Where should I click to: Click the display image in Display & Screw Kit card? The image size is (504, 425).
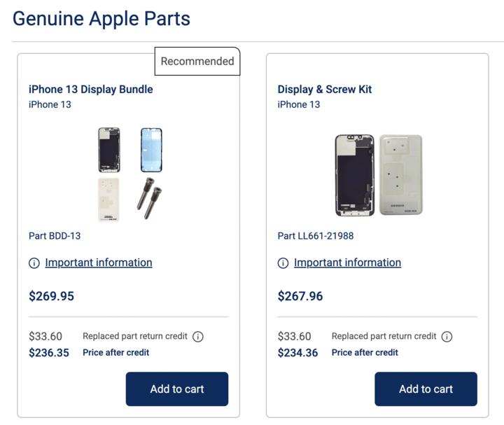coord(355,175)
